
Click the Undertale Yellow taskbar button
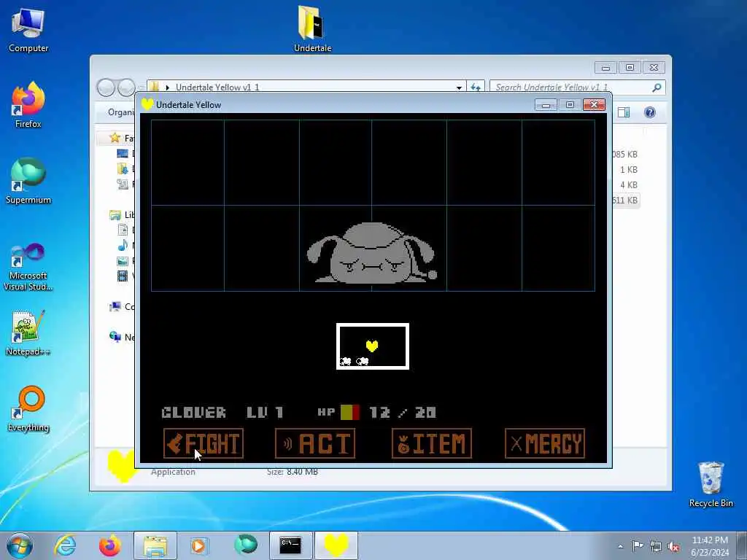(336, 545)
